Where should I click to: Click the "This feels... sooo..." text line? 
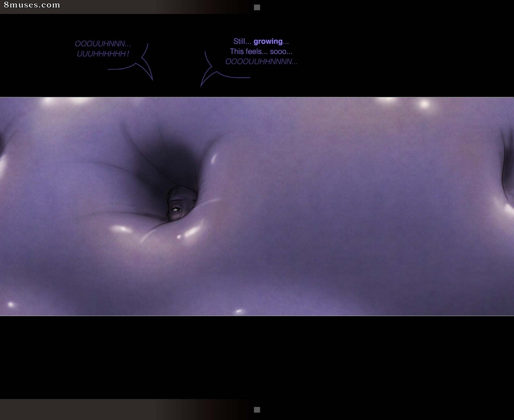click(261, 51)
